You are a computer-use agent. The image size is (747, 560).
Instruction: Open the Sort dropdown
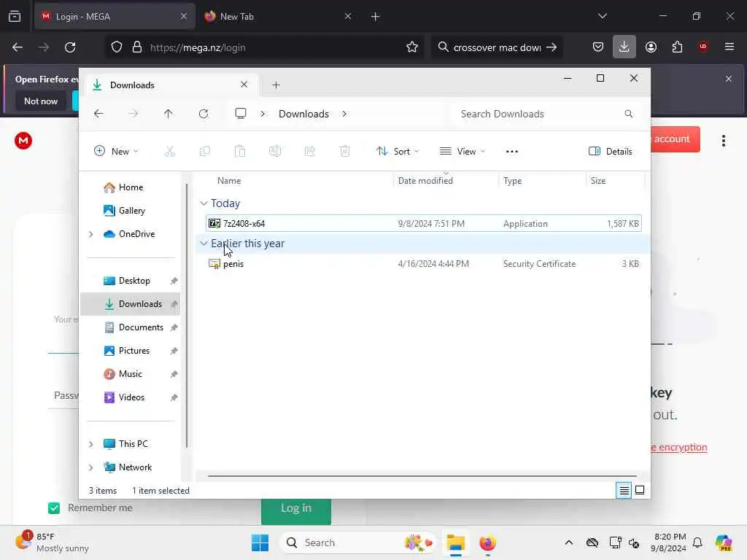[x=398, y=152]
